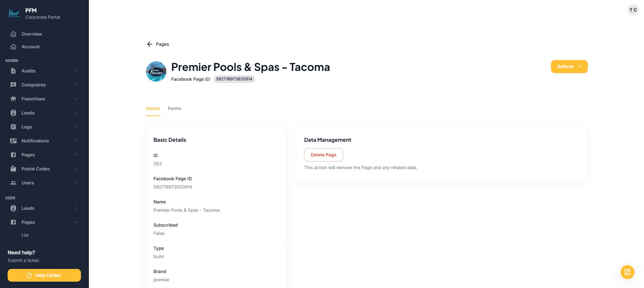The width and height of the screenshot is (644, 288).
Task: Click the Audits sidebar icon
Action: tap(13, 71)
